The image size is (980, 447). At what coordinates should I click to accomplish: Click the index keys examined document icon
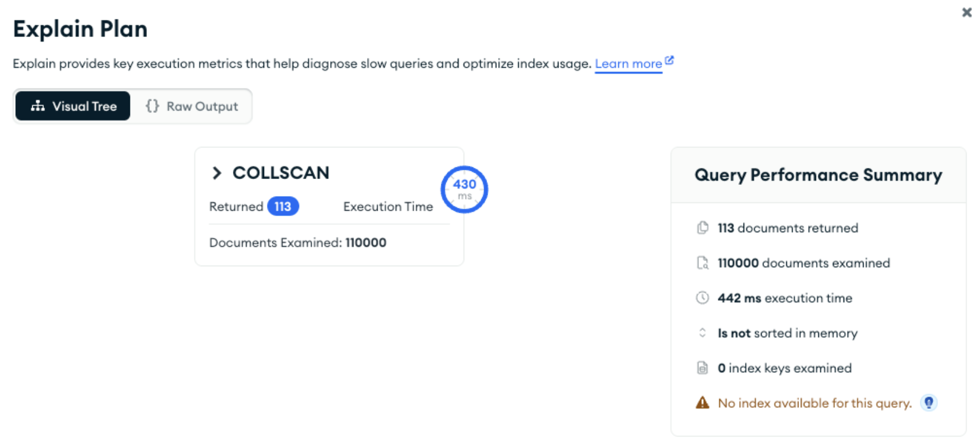702,367
